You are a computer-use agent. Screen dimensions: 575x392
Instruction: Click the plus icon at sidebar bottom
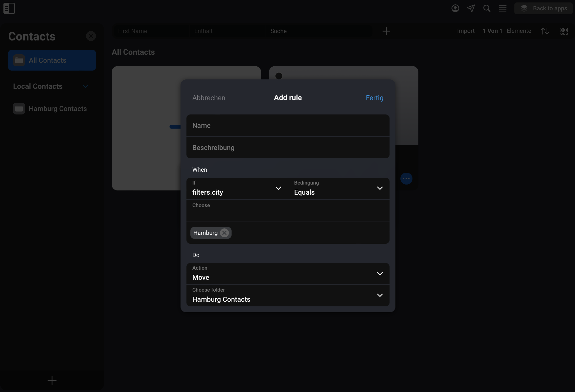[x=52, y=380]
